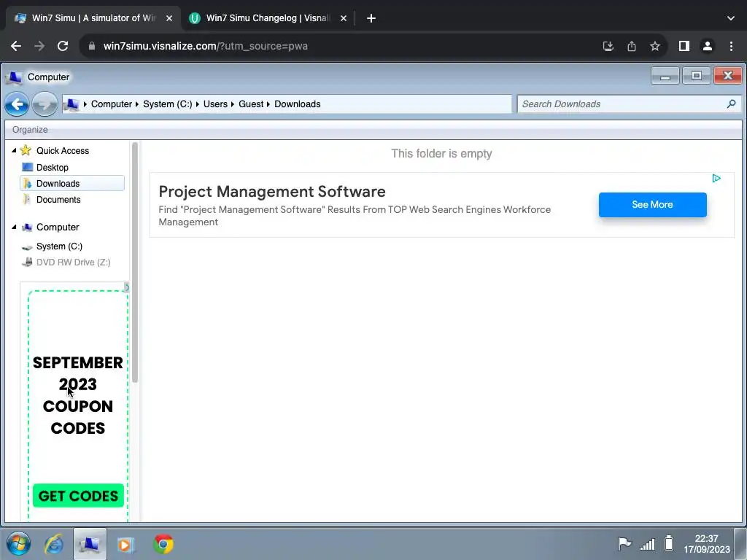
Task: Expand the arrow after Guest in breadcrumb
Action: (268, 104)
